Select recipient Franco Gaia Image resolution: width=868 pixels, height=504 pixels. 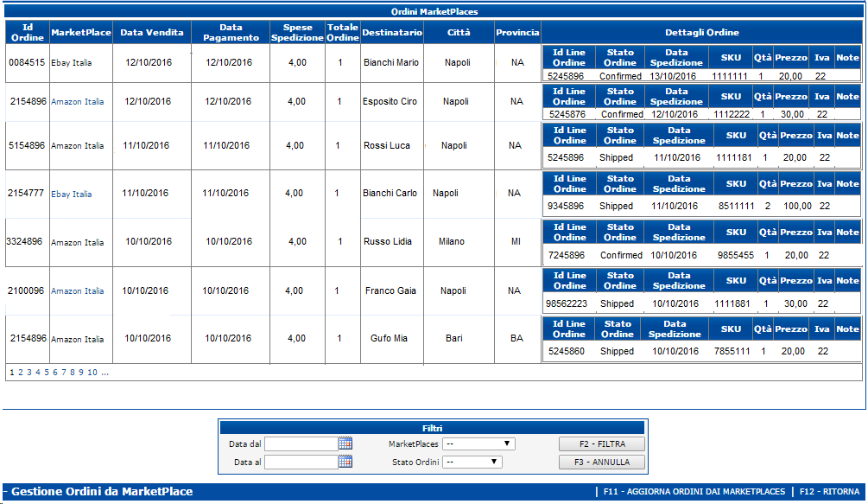coord(390,290)
